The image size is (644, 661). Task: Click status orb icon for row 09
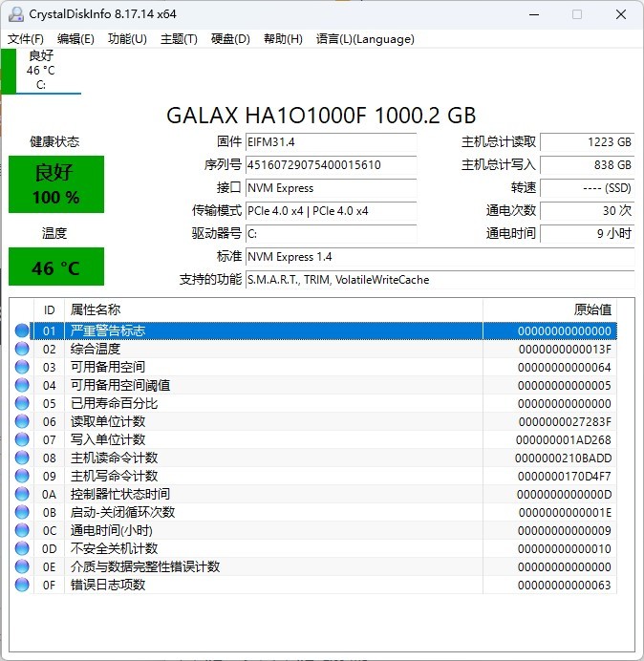pyautogui.click(x=22, y=476)
